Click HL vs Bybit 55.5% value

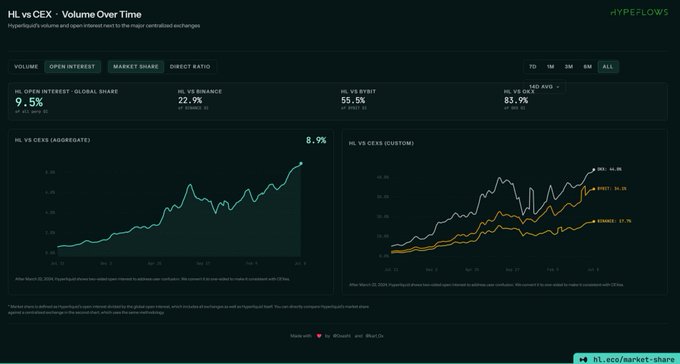coord(353,101)
